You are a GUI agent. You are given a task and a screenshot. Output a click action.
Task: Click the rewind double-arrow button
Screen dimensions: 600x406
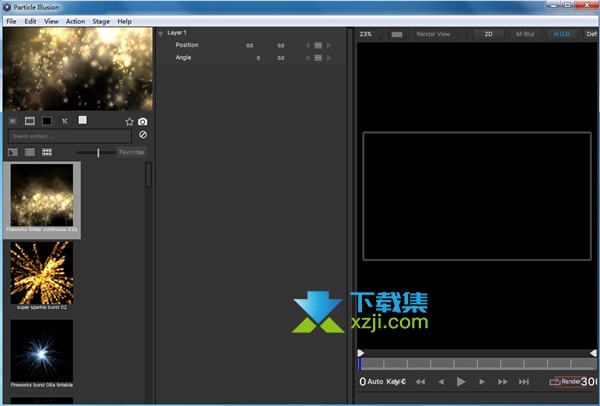tap(420, 382)
